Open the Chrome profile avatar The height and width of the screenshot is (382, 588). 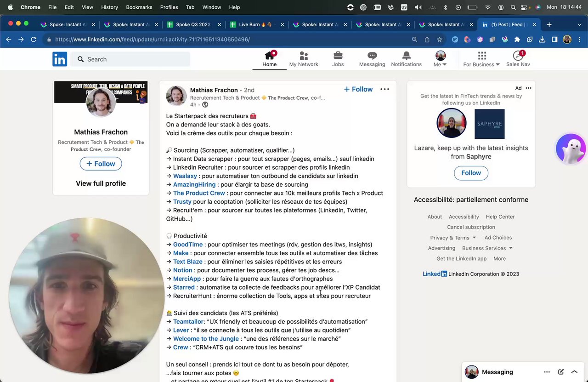pyautogui.click(x=567, y=40)
